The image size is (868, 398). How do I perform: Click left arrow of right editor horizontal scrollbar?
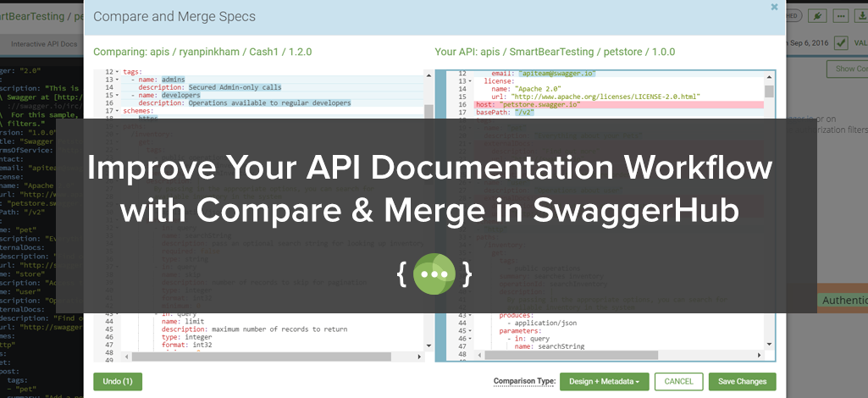pyautogui.click(x=478, y=355)
